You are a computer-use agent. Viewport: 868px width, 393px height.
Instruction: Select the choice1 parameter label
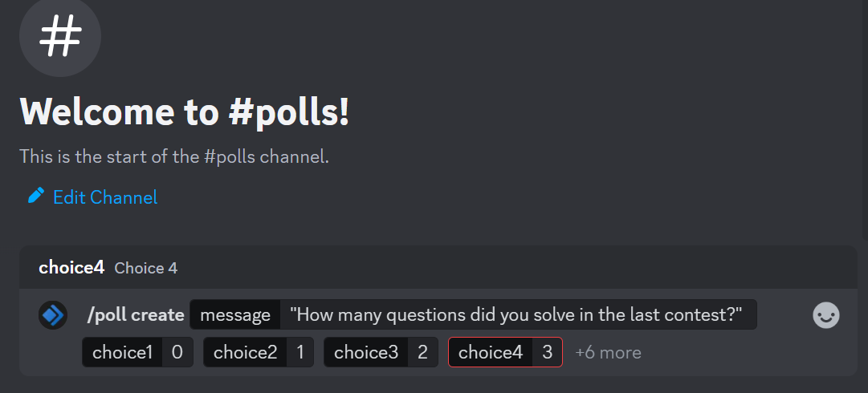click(x=122, y=352)
